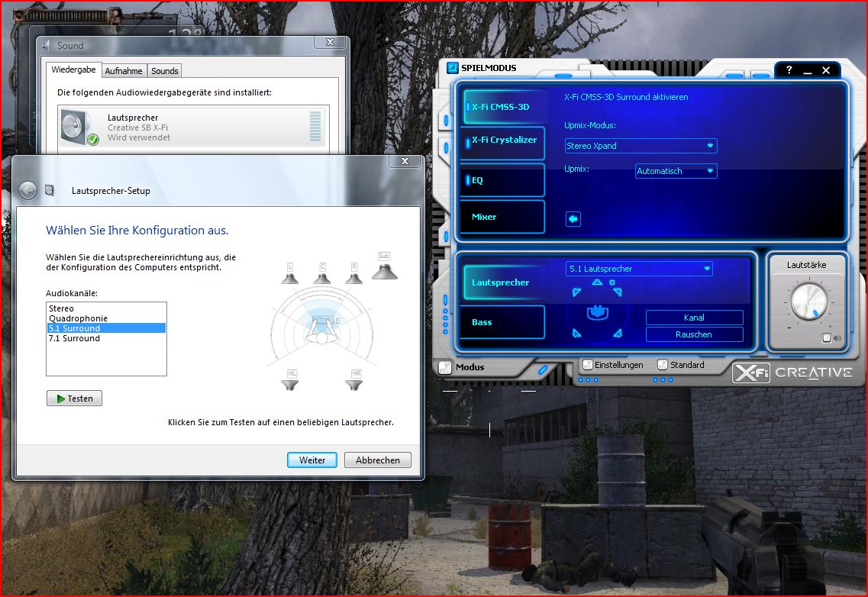This screenshot has height=597, width=868.
Task: Click the center speaker icon in Creative speaker layout
Action: click(x=597, y=282)
